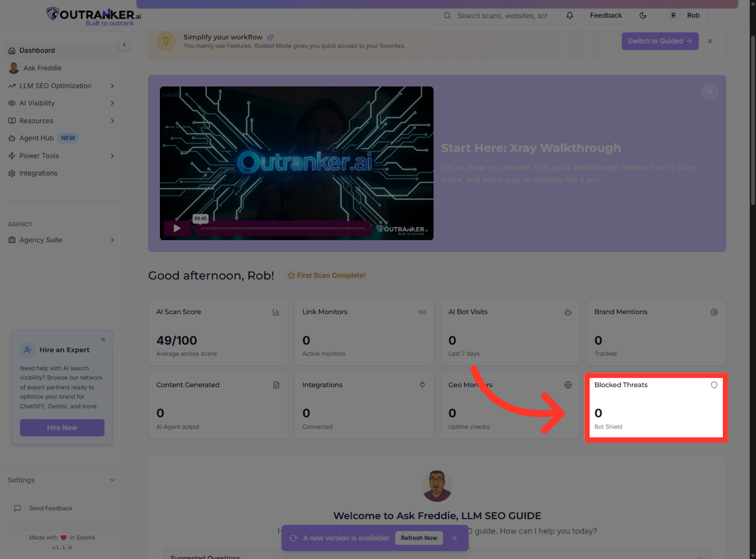Click the Link Monitors chain icon

422,312
